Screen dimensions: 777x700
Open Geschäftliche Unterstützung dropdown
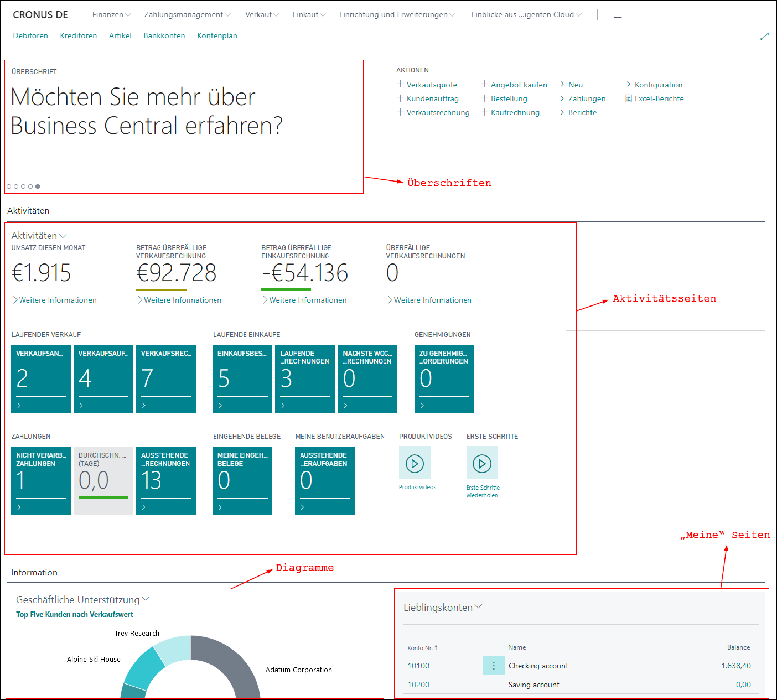coord(146,599)
